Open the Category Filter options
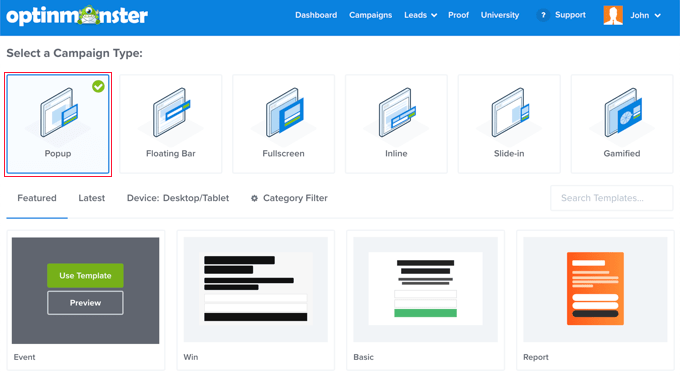 click(x=289, y=198)
